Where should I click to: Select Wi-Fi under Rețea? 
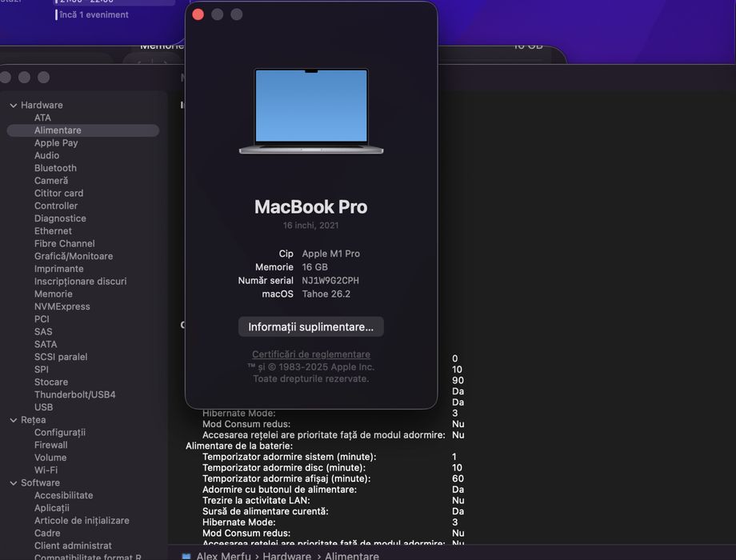click(46, 470)
